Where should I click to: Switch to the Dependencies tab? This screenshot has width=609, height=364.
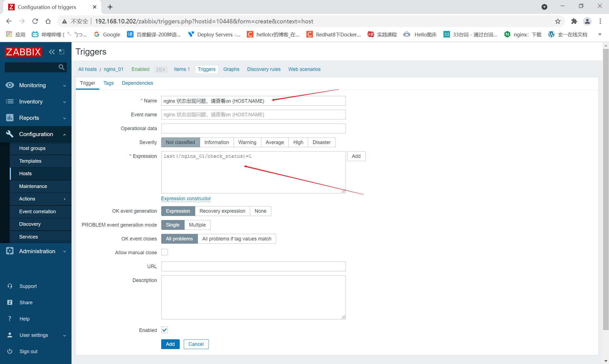point(137,83)
